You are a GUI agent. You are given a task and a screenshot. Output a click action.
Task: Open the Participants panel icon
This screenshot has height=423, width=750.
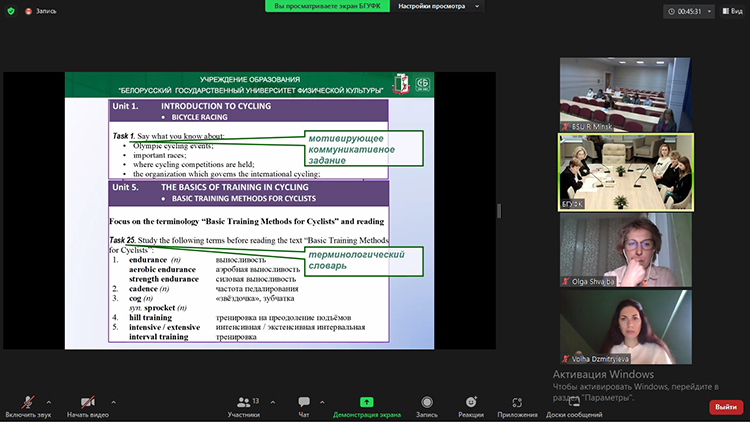click(243, 402)
